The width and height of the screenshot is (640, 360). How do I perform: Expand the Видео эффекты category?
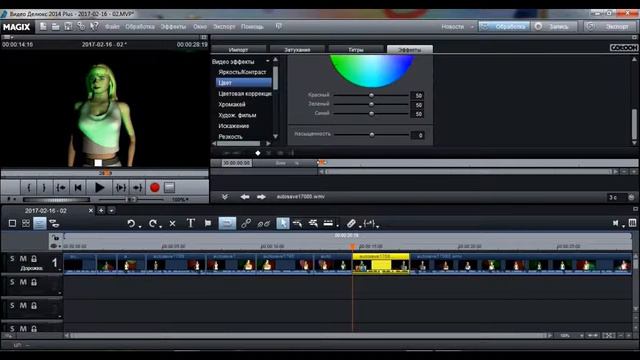[268, 61]
